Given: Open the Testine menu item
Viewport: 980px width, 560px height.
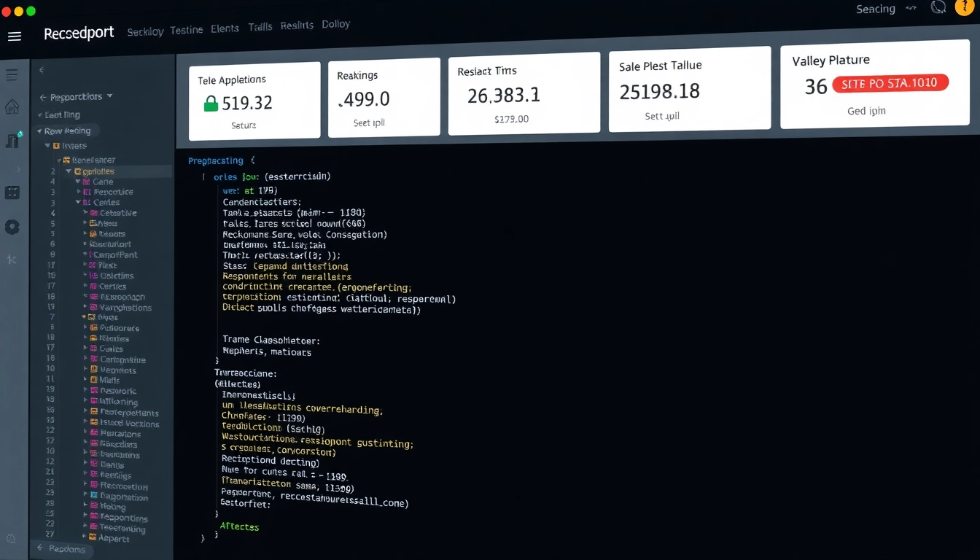Looking at the screenshot, I should click(187, 30).
